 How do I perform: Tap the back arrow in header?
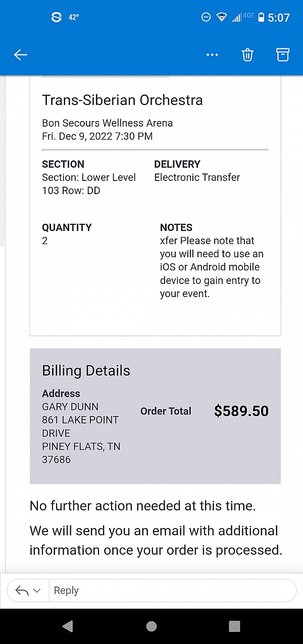[21, 55]
